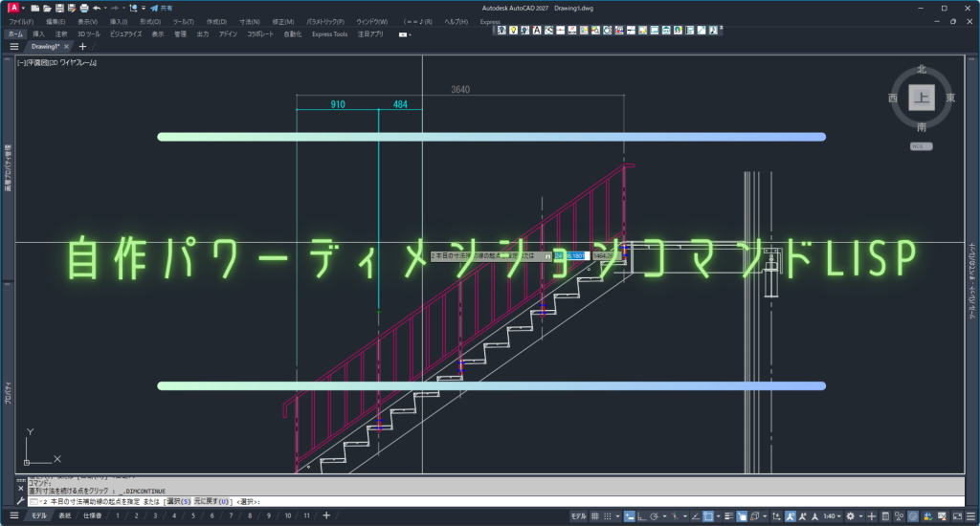Image resolution: width=980 pixels, height=526 pixels.
Task: Click the 元に戻す(U) command option
Action: [212, 501]
